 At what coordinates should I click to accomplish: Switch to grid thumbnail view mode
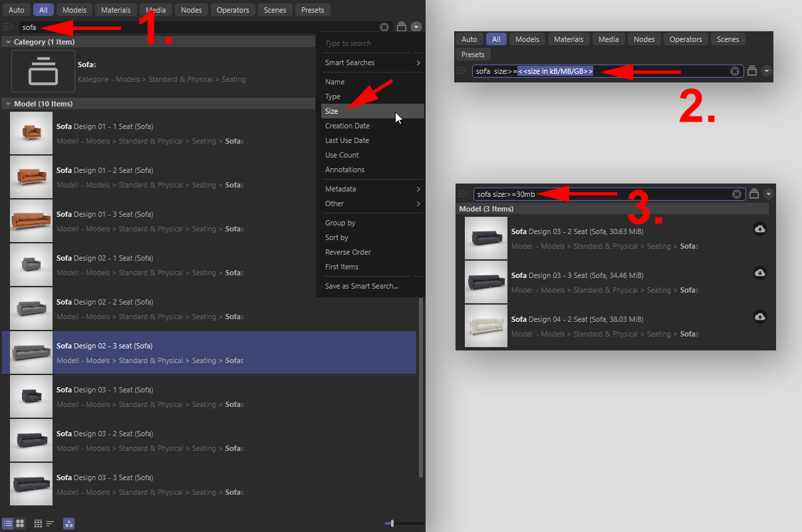(x=20, y=524)
